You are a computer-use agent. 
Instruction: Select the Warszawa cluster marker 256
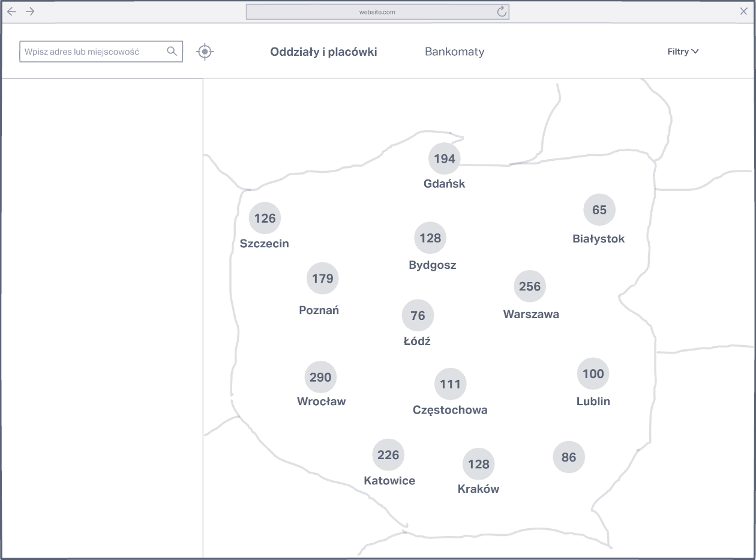[x=530, y=286]
